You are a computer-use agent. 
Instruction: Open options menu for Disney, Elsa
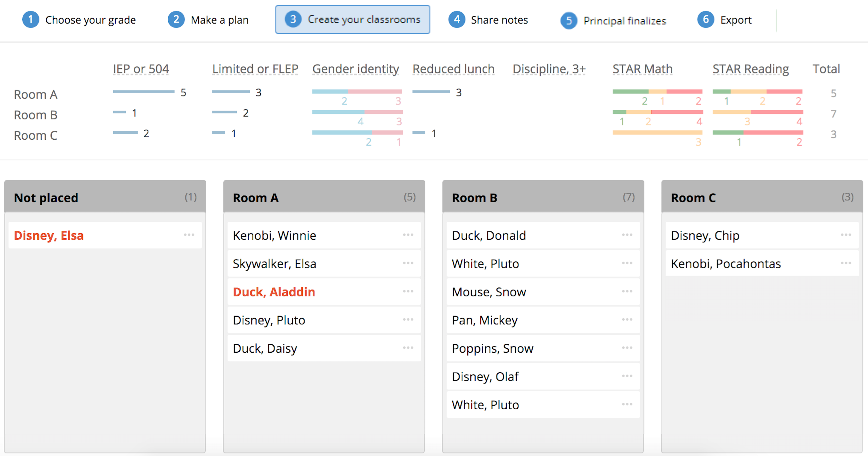pyautogui.click(x=189, y=235)
